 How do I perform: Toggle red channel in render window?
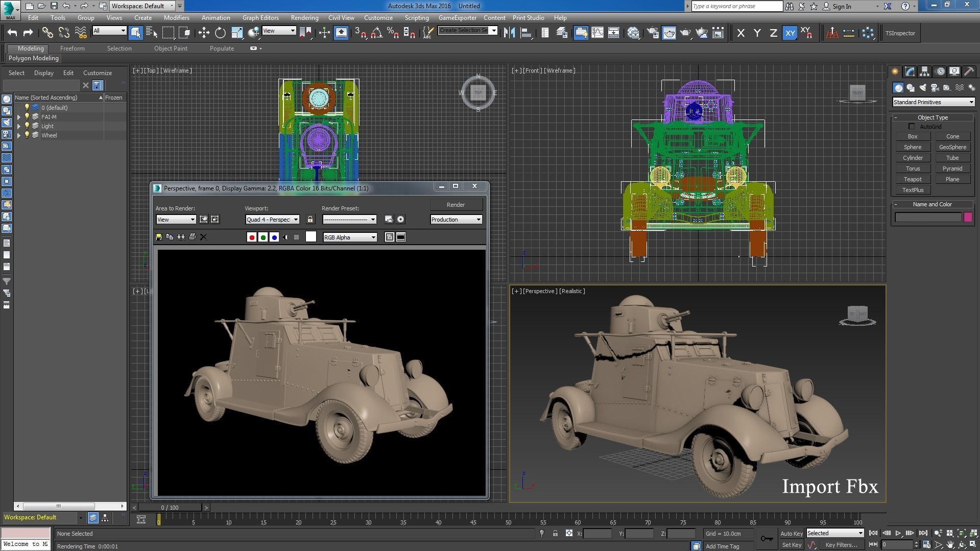(252, 237)
